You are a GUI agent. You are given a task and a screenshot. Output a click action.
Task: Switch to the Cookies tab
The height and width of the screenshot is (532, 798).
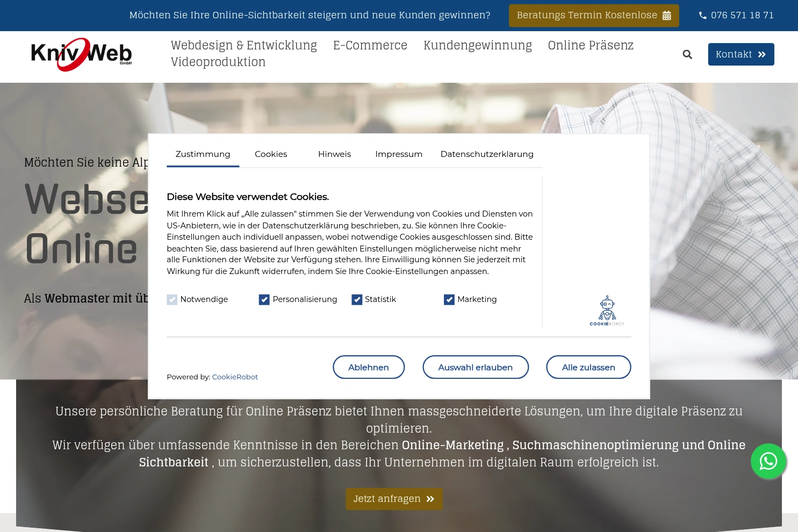coord(271,154)
